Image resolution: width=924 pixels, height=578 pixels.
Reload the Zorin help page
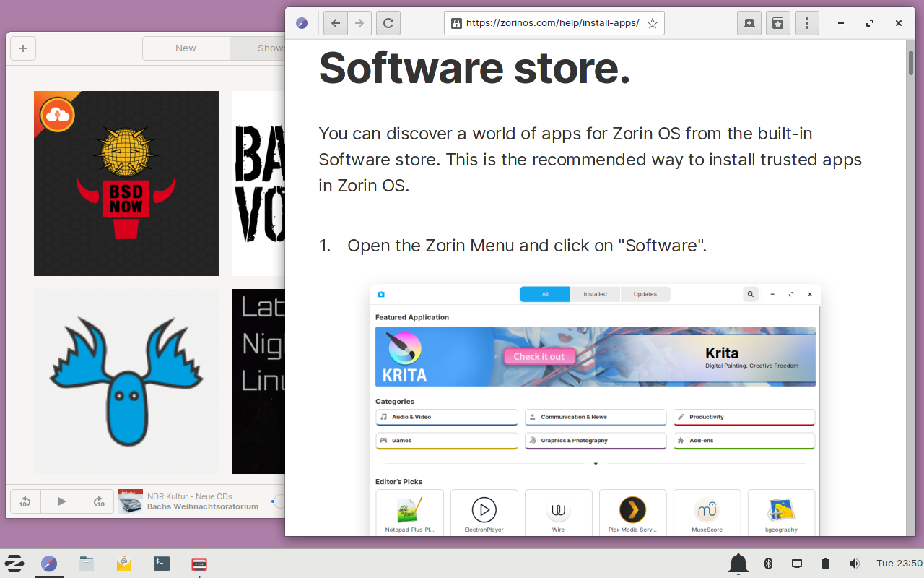click(388, 23)
